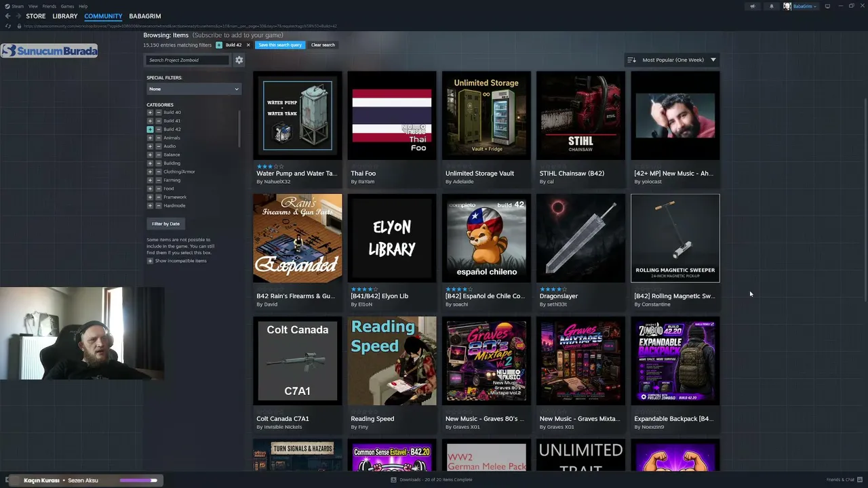Click the BabaGrim profile avatar
The height and width of the screenshot is (488, 868).
(x=787, y=6)
